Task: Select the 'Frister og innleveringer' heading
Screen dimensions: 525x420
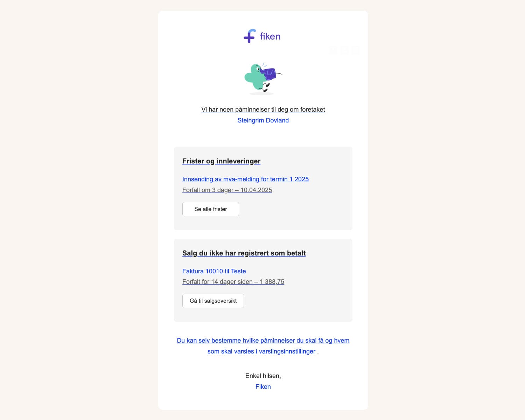Action: [222, 161]
